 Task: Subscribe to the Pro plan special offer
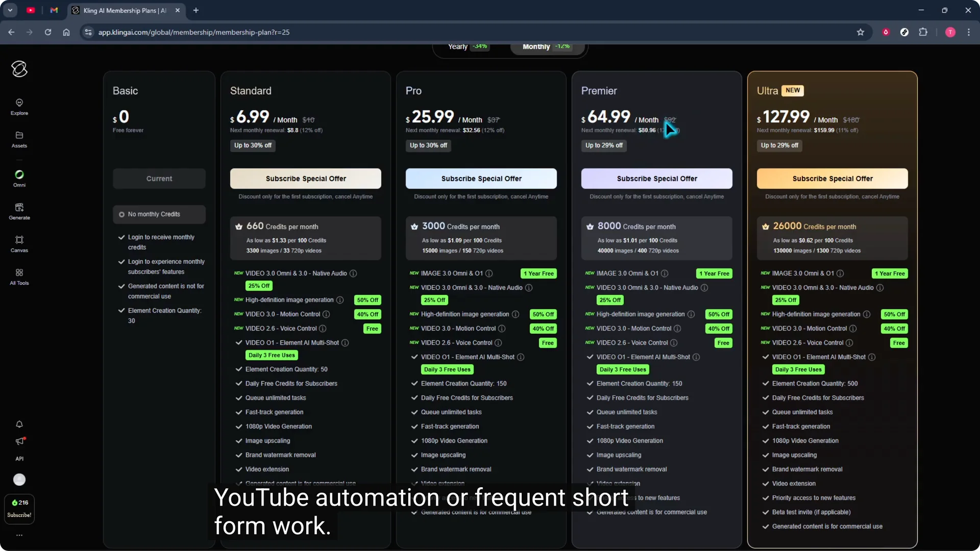[x=481, y=179]
